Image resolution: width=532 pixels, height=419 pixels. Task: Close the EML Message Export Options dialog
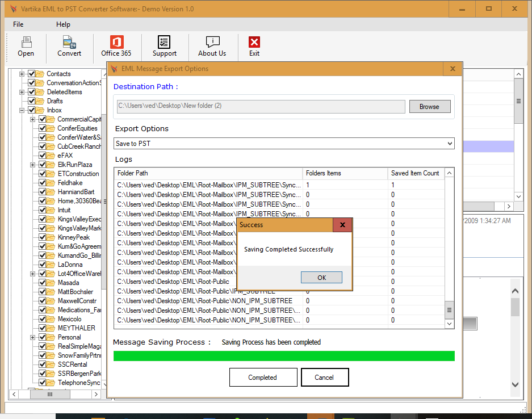453,69
